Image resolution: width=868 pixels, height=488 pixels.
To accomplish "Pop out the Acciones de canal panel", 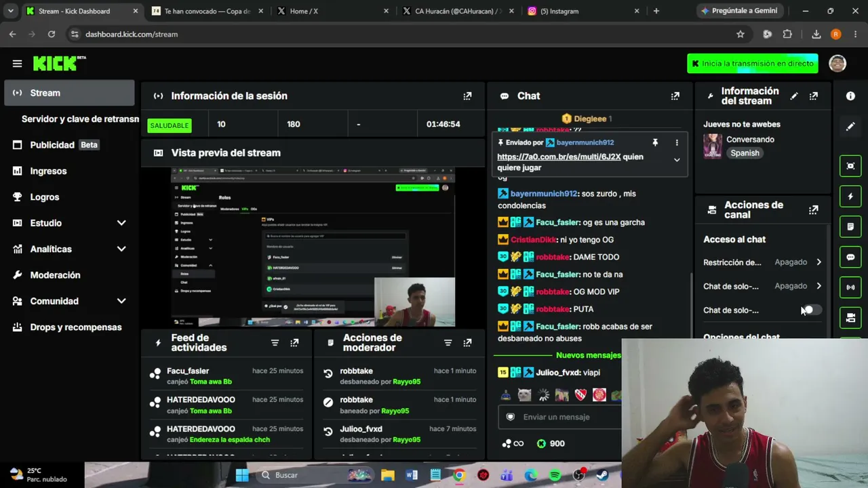I will pyautogui.click(x=813, y=210).
